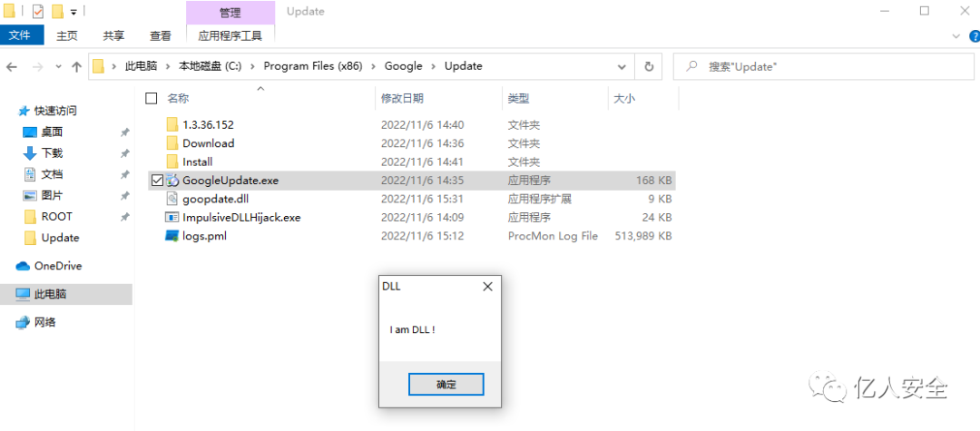Viewport: 980px width, 431px height.
Task: Close the DLL message dialog
Action: (x=487, y=287)
